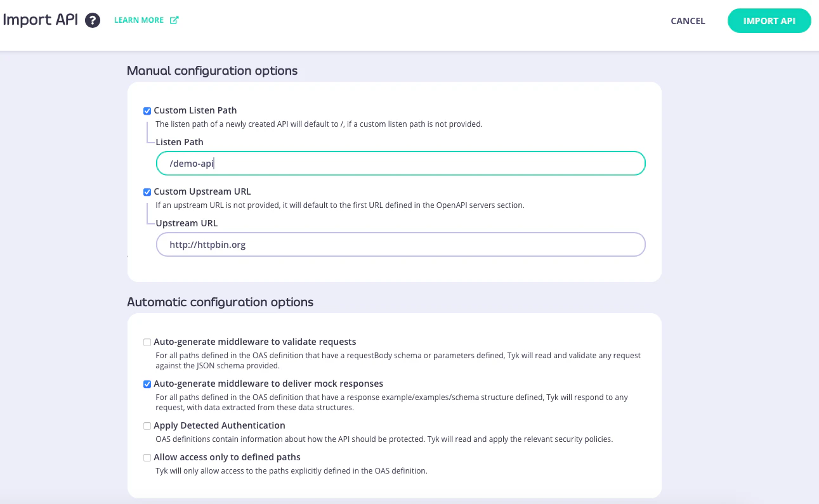
Task: Uncheck the Custom Listen Path checkbox
Action: click(x=147, y=110)
